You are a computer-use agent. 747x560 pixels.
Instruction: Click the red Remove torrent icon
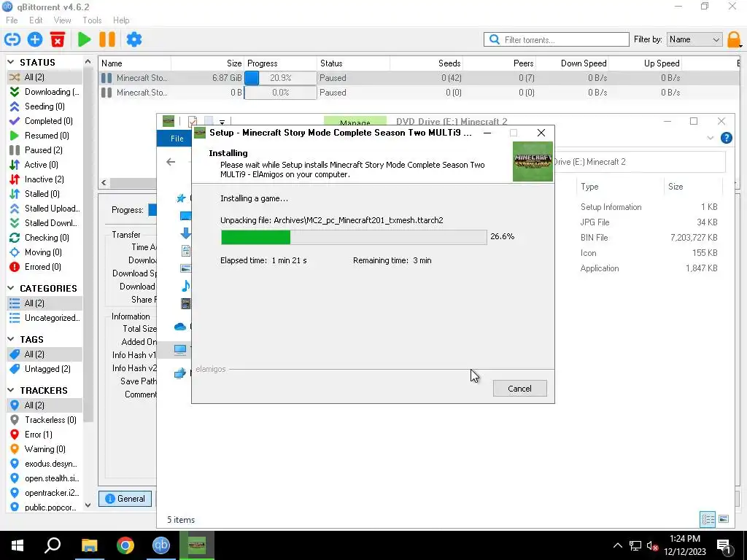[58, 39]
